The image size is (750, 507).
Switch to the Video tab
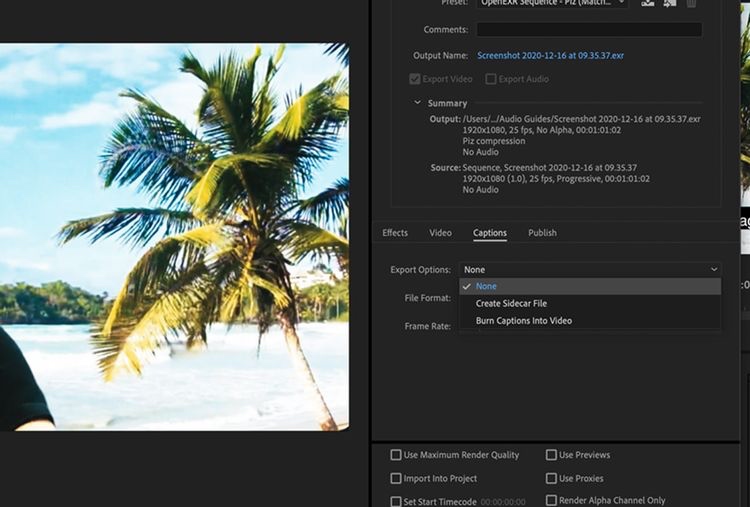pyautogui.click(x=440, y=233)
